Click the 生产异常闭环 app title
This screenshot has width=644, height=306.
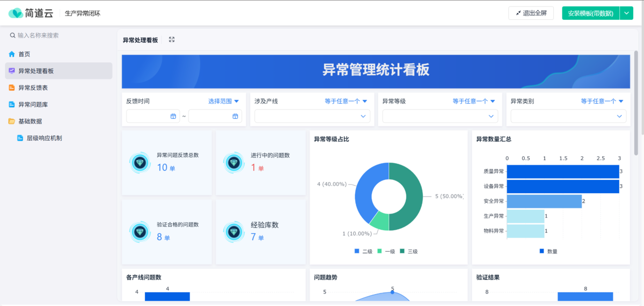[82, 13]
